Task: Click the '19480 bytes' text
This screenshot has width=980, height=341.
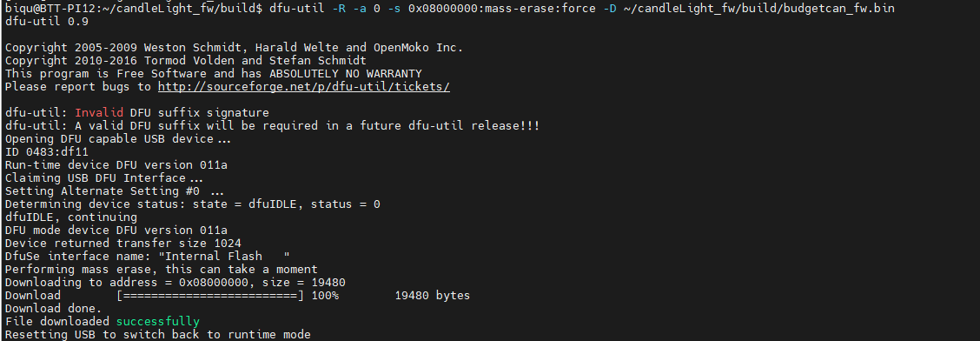Action: click(433, 295)
